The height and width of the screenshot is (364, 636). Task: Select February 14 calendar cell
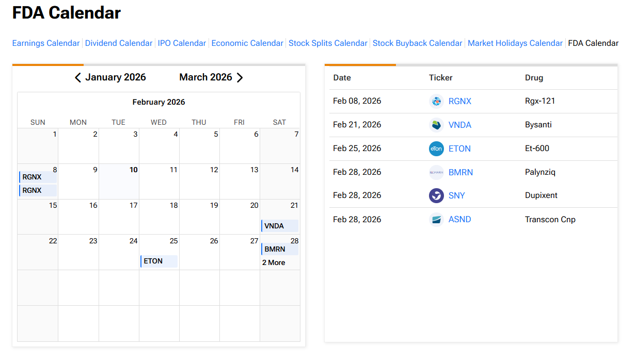(280, 181)
